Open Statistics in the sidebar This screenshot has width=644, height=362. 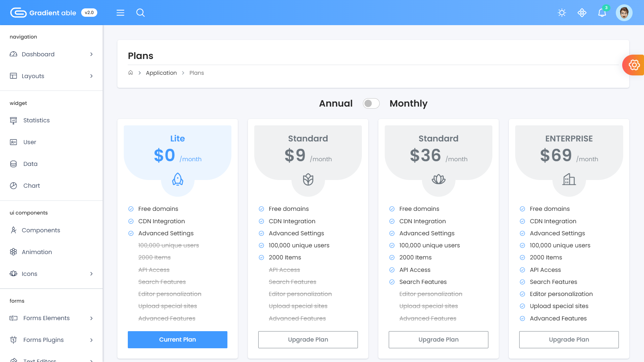click(37, 120)
